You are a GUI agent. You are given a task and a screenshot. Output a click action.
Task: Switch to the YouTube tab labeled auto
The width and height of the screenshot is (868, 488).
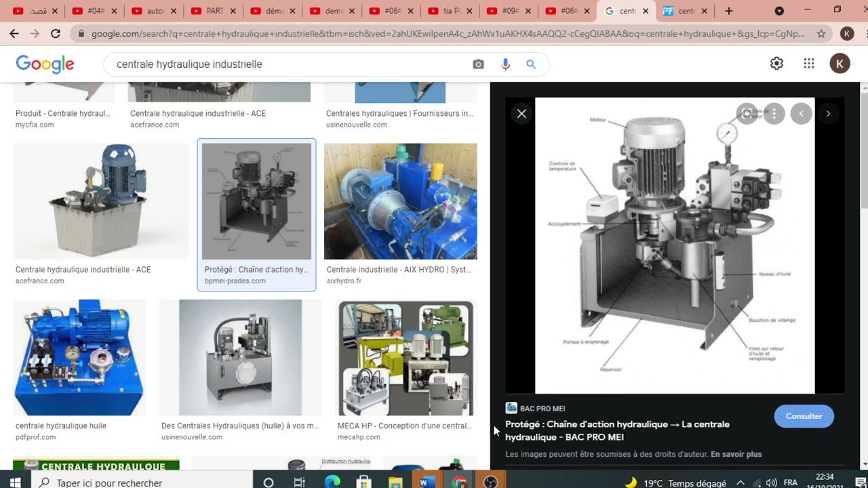(x=151, y=11)
